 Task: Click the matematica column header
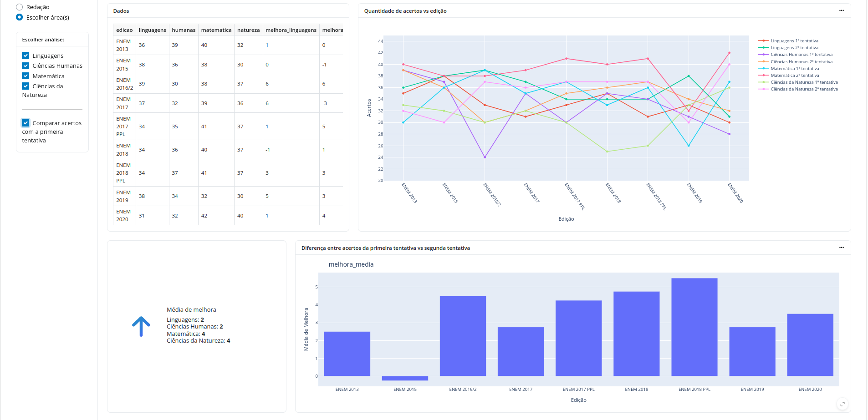pos(216,30)
